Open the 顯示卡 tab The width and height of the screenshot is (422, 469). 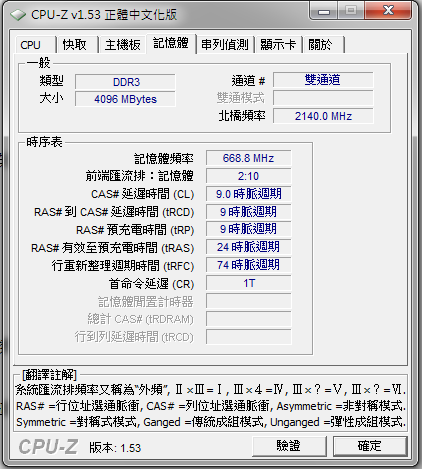(x=278, y=44)
